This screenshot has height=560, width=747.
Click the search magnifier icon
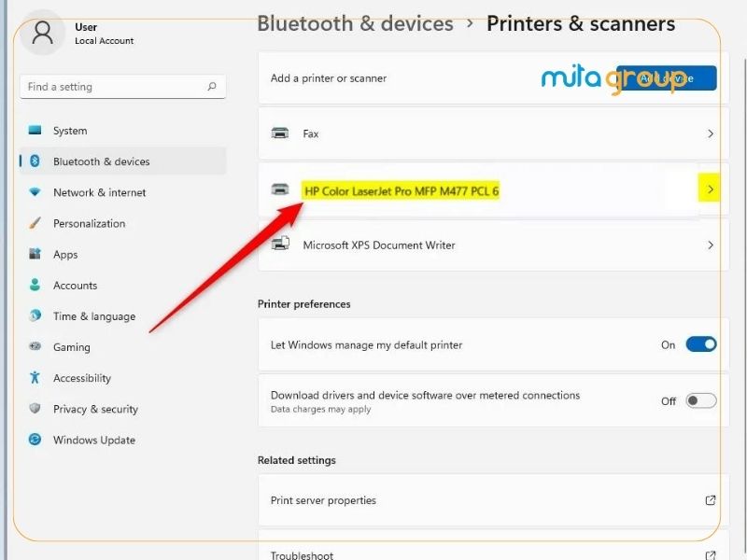point(212,86)
